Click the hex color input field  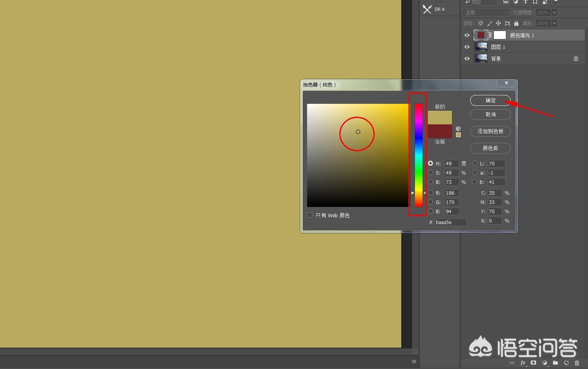(x=450, y=222)
